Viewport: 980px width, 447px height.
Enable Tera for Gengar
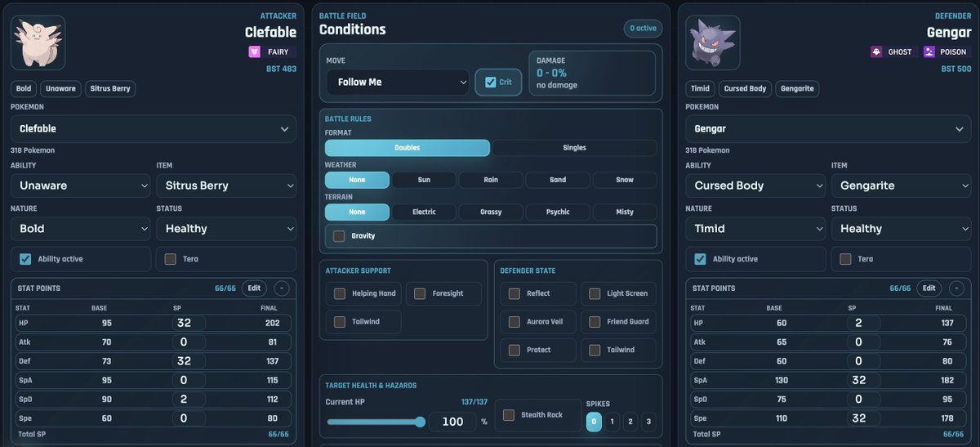[x=846, y=259]
